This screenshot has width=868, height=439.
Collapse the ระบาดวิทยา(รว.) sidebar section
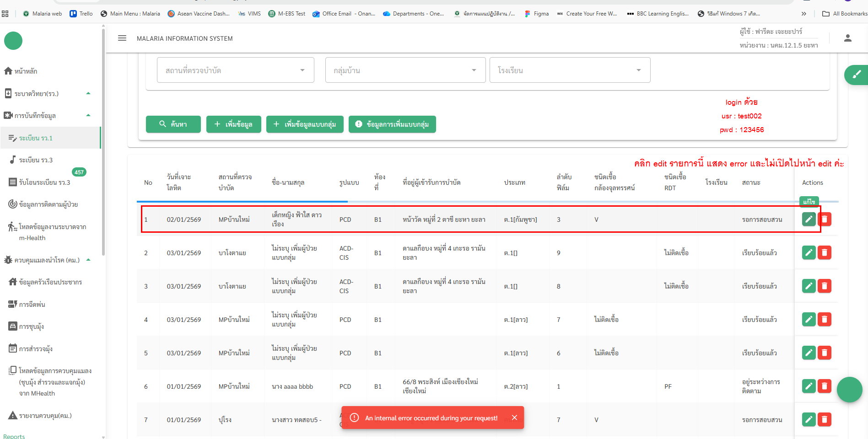(88, 93)
